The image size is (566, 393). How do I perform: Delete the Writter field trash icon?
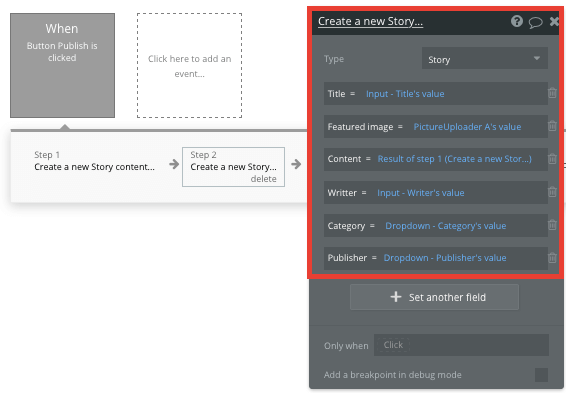click(552, 192)
